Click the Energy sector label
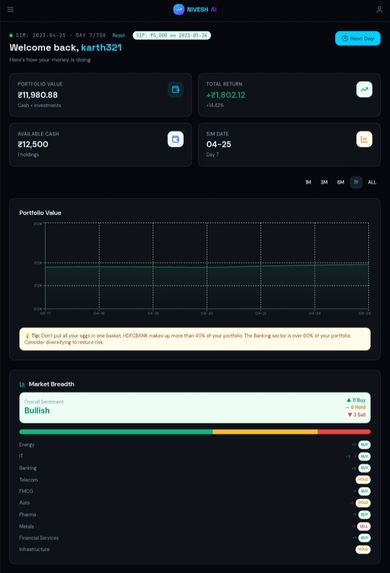 pyautogui.click(x=27, y=445)
